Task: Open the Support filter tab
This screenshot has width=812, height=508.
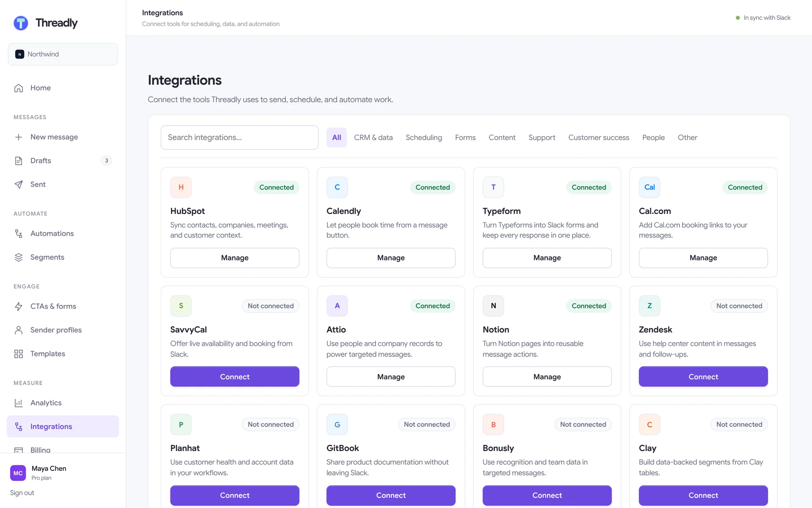Action: pyautogui.click(x=542, y=138)
